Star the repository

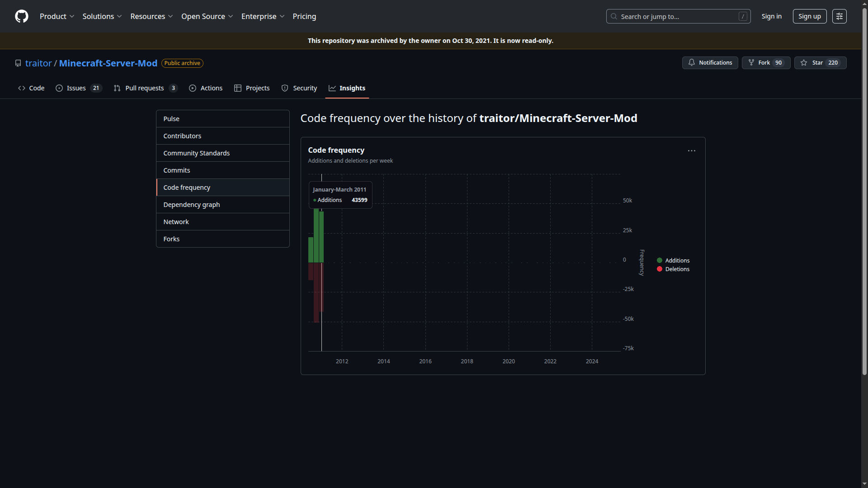[820, 63]
